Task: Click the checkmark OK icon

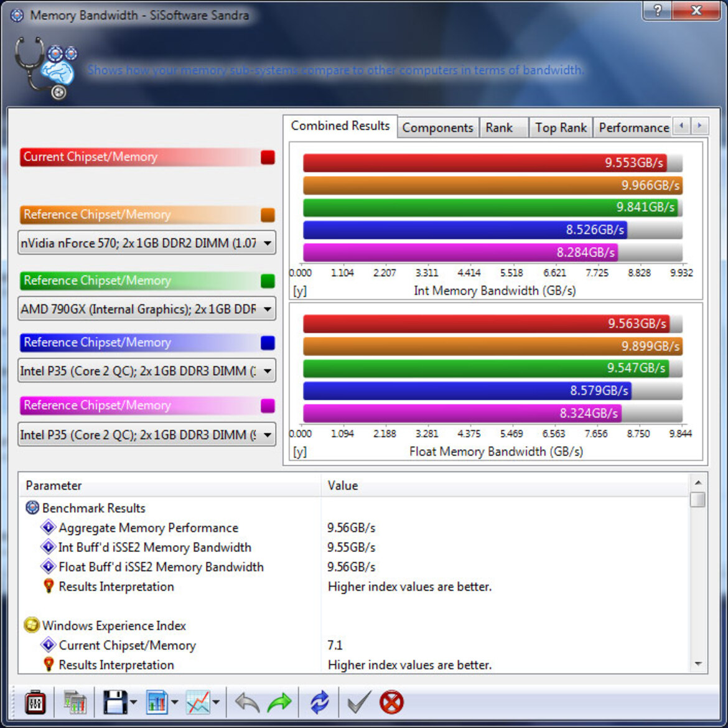Action: pyautogui.click(x=360, y=701)
